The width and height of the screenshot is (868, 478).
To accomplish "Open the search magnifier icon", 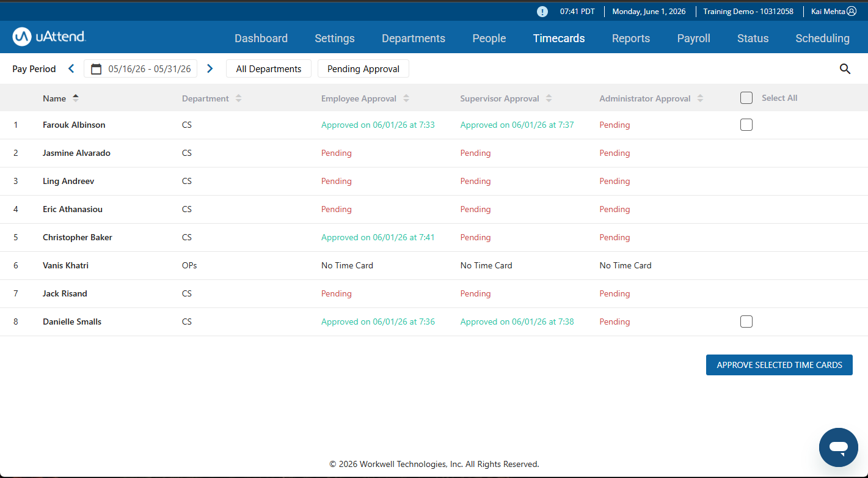I will pyautogui.click(x=845, y=69).
